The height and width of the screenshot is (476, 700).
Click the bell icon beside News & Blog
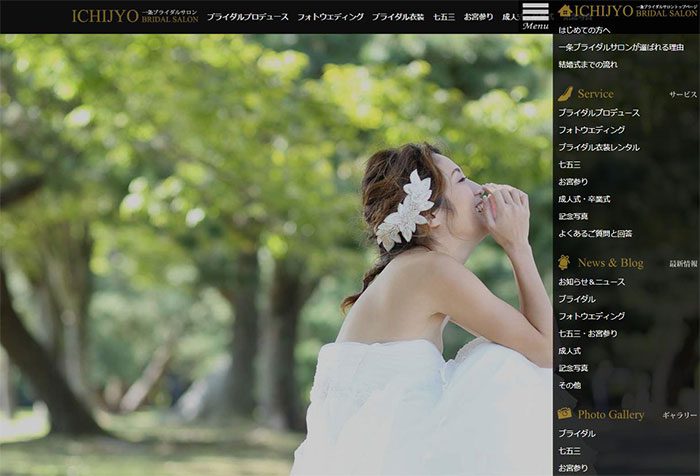(x=564, y=263)
